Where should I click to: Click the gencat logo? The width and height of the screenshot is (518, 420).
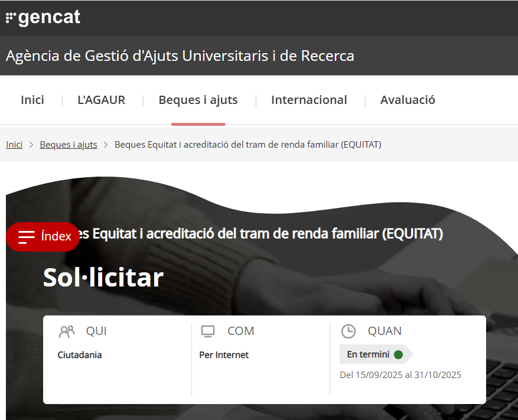(x=43, y=18)
